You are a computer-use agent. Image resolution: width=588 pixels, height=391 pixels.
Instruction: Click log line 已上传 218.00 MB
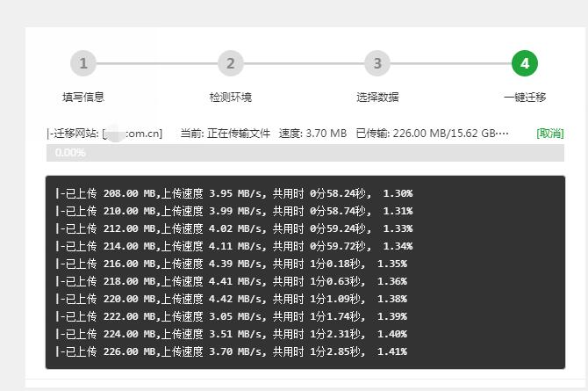point(231,281)
